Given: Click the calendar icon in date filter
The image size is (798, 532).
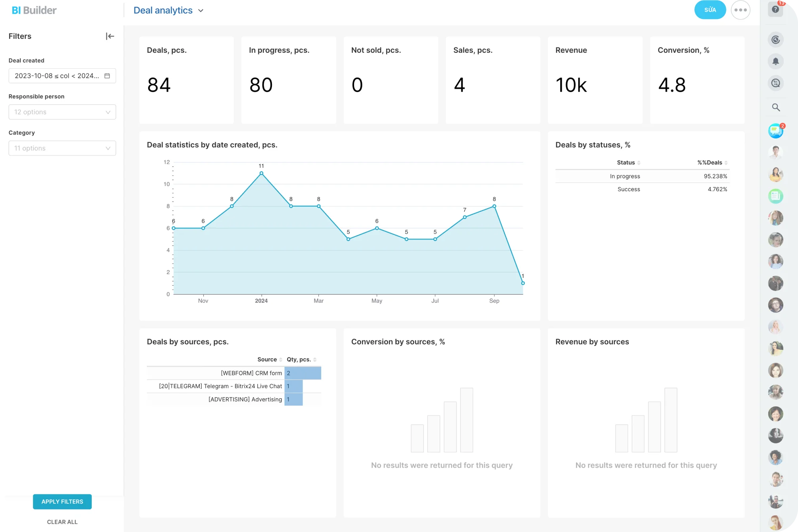Looking at the screenshot, I should tap(107, 75).
